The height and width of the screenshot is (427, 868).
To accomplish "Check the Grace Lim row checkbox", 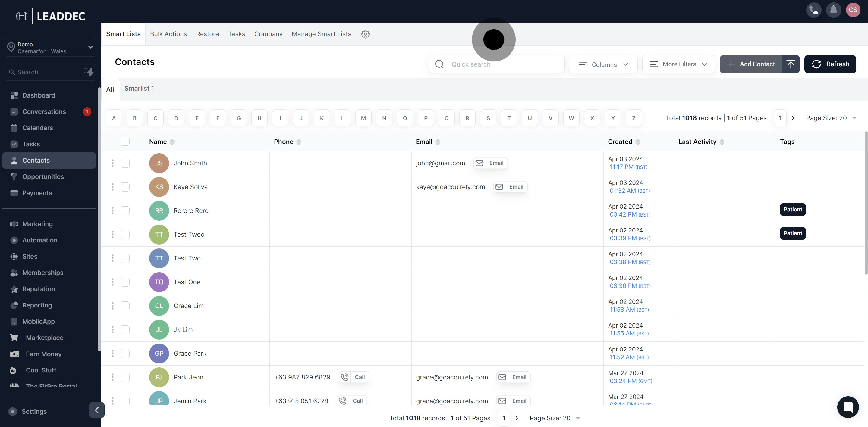I will (x=125, y=306).
